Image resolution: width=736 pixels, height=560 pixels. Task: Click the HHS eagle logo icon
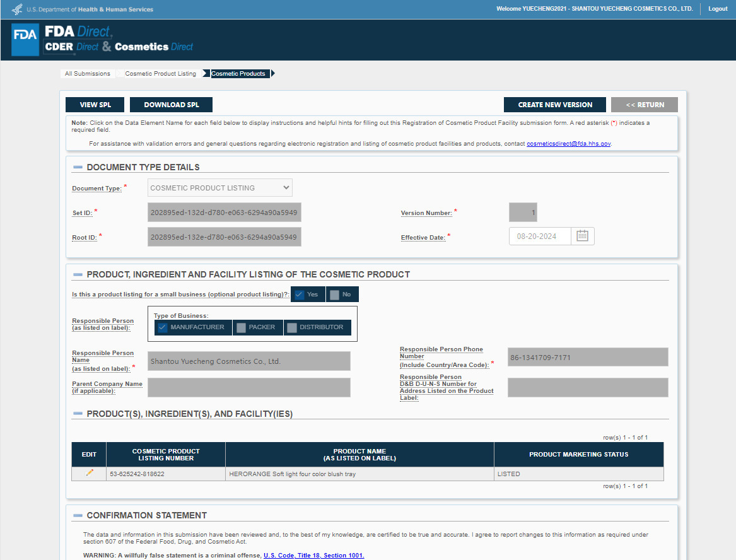tap(17, 9)
